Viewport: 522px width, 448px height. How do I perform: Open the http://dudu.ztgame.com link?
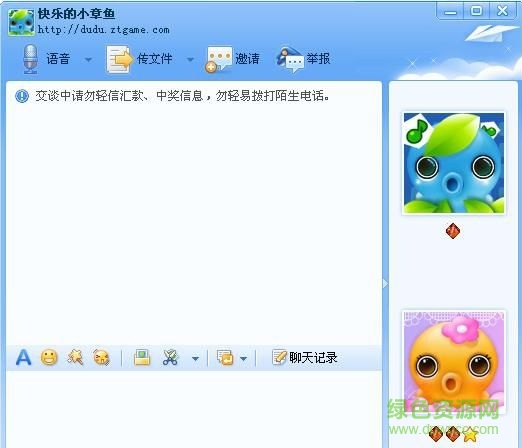click(x=104, y=30)
